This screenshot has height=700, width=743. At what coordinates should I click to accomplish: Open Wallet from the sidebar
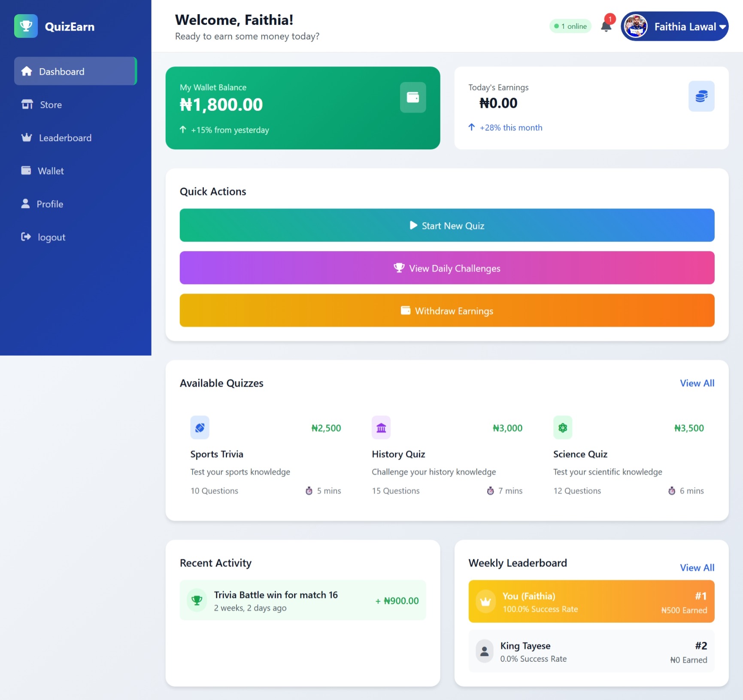76,170
